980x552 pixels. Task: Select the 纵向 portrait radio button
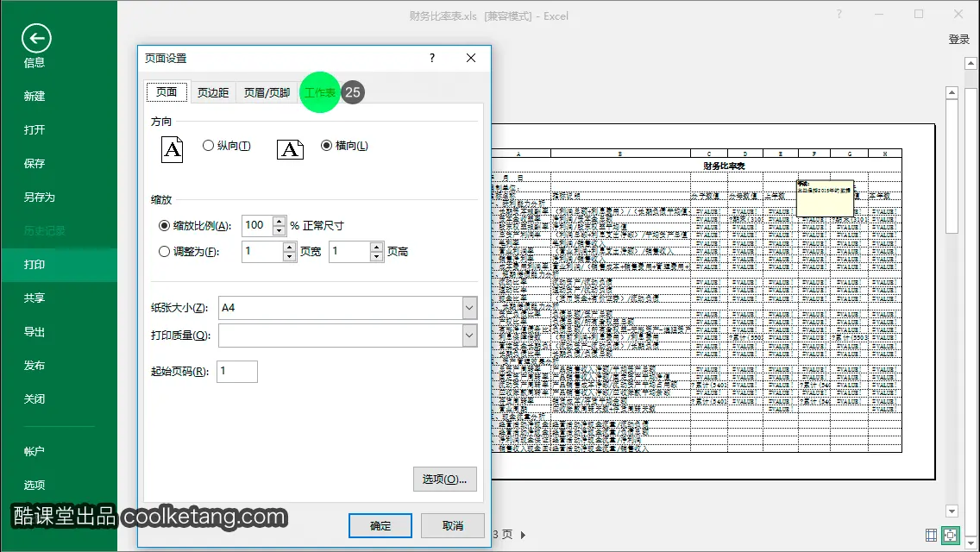point(208,145)
